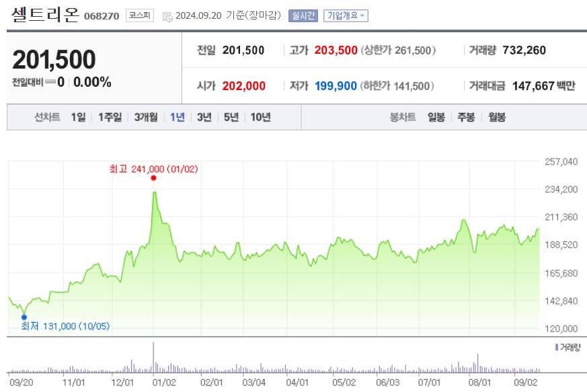Click the 실시간 real-time button
Screen dimensions: 587x392
(x=303, y=15)
